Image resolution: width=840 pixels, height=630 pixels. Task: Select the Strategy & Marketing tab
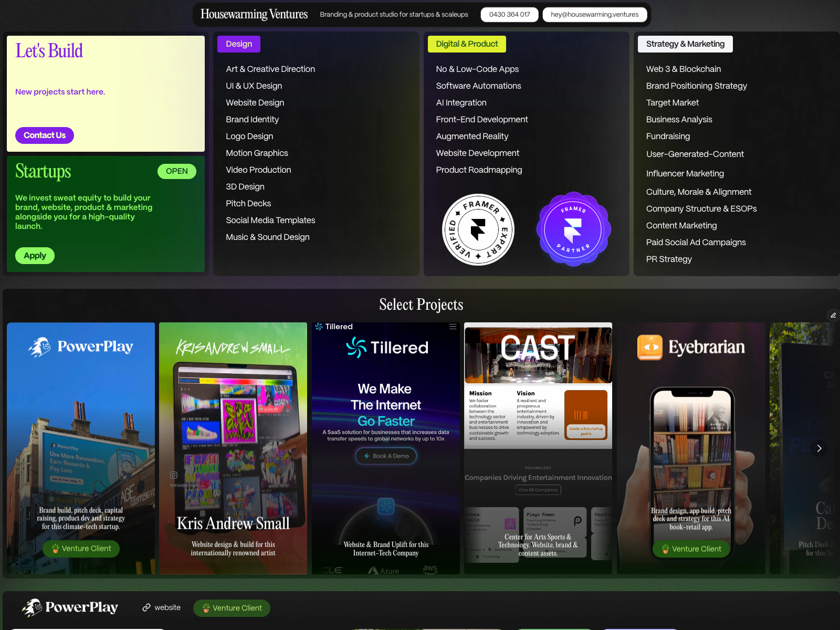[685, 44]
